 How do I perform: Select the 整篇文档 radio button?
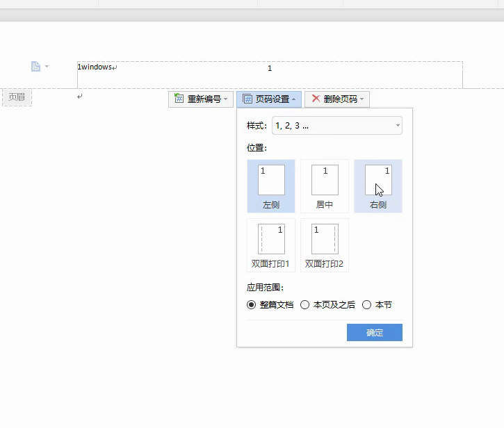[252, 305]
